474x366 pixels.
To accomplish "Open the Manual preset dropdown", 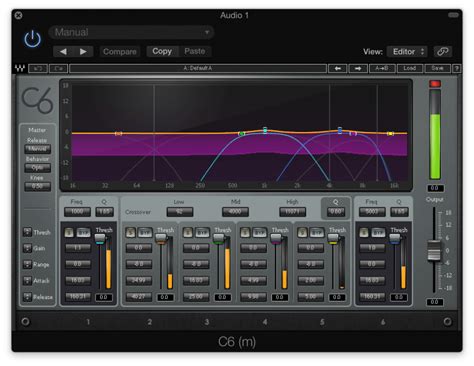I will click(x=131, y=32).
